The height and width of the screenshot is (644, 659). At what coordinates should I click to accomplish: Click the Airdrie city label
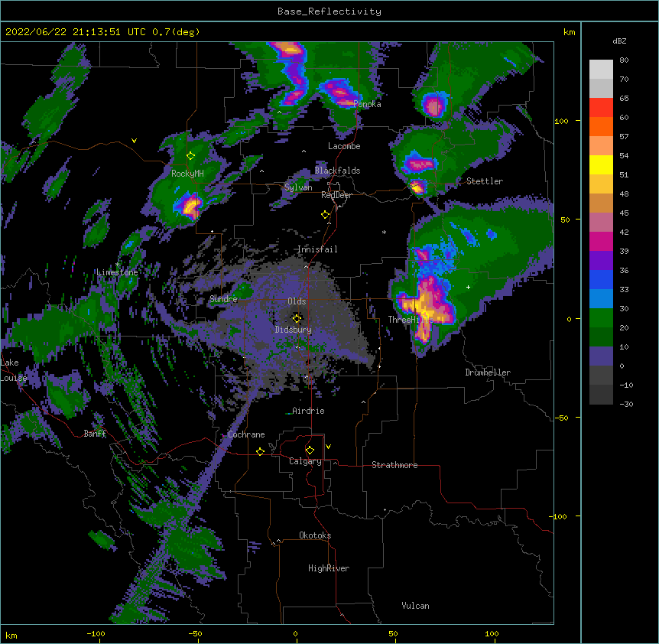click(309, 411)
